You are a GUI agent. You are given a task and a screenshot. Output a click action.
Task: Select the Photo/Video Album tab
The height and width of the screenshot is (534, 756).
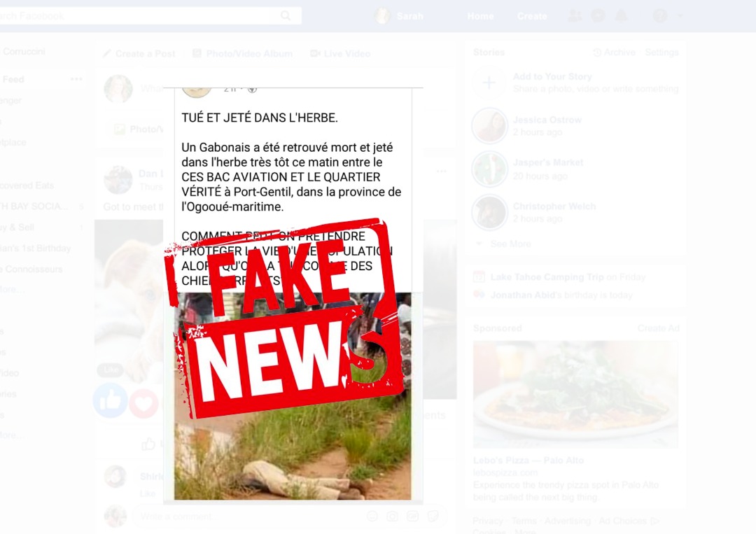(x=242, y=53)
